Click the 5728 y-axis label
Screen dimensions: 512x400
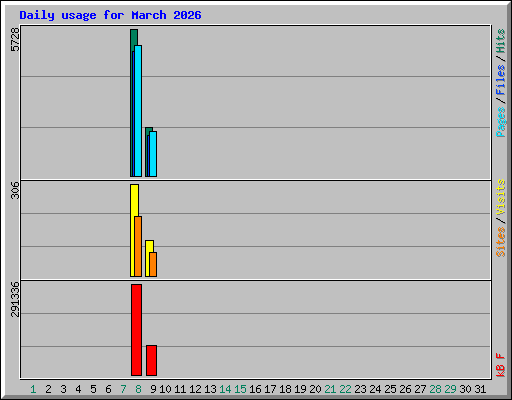click(15, 40)
